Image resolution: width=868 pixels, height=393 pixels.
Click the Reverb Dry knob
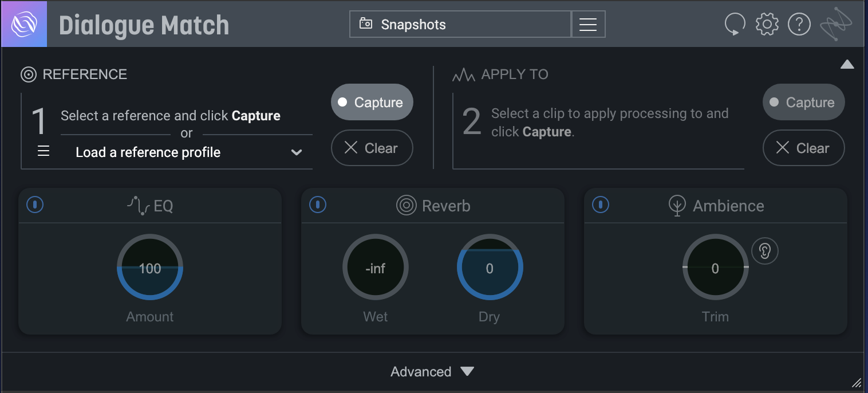pyautogui.click(x=490, y=268)
